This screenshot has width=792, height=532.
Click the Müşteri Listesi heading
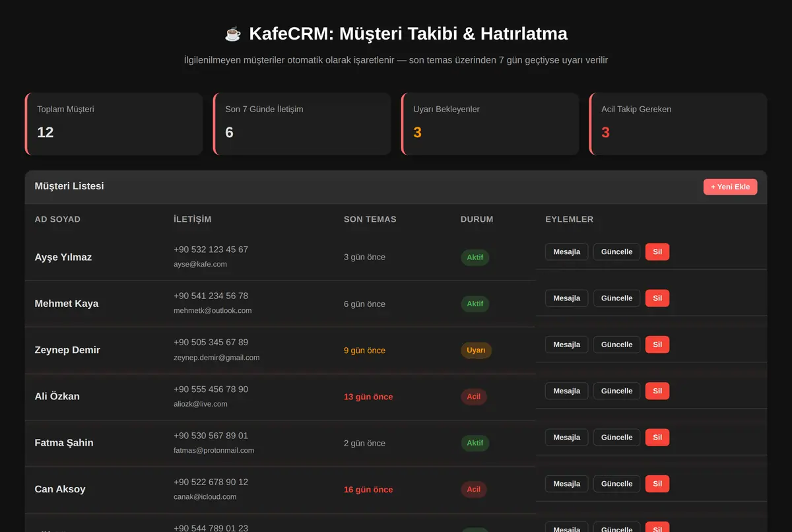[69, 186]
